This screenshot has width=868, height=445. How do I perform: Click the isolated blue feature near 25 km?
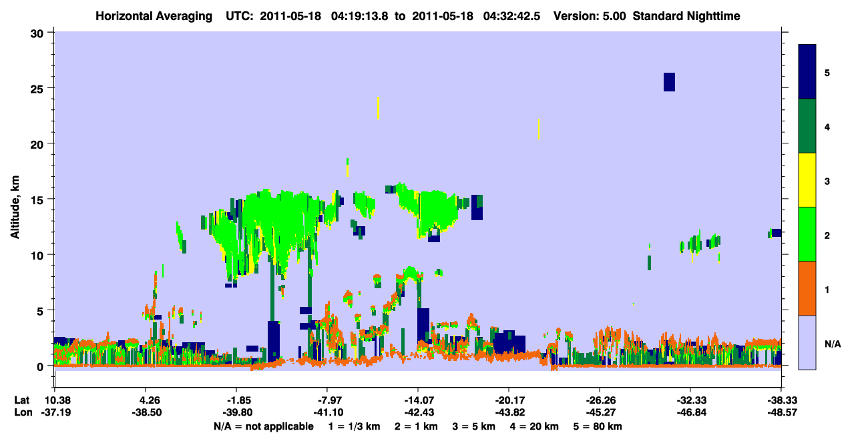click(669, 81)
